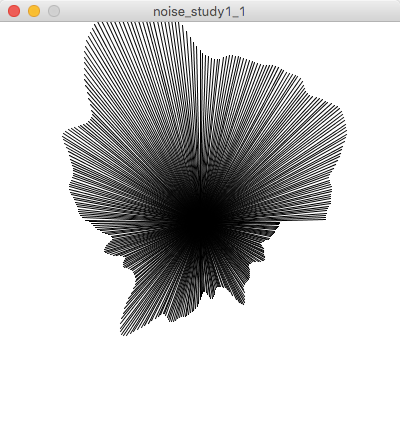Click the notch where the outline meets the vertical line
The height and width of the screenshot is (422, 400).
pos(201,53)
